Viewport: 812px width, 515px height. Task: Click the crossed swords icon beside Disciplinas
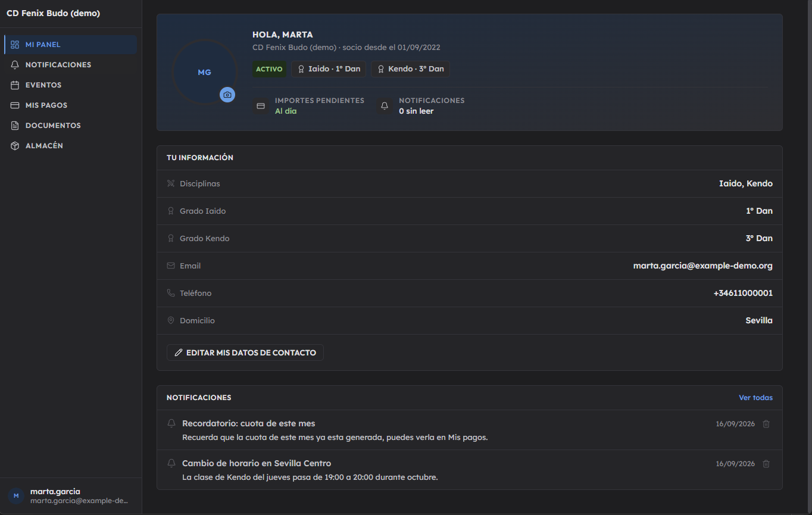(x=171, y=183)
